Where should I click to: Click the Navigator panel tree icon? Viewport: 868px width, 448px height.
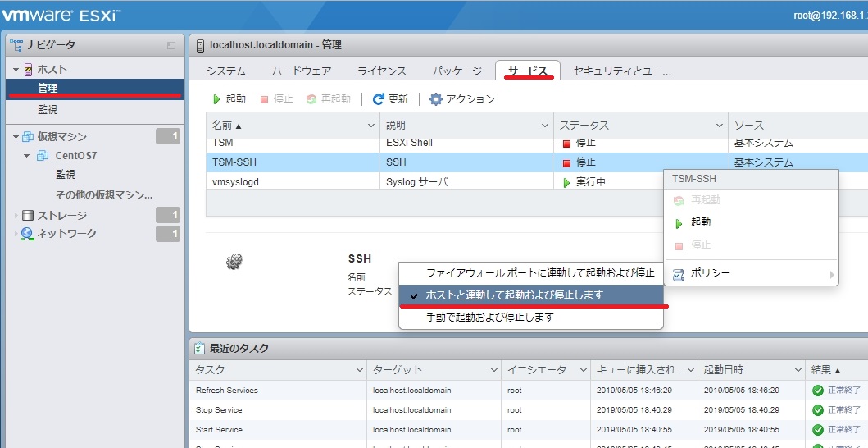tap(16, 45)
